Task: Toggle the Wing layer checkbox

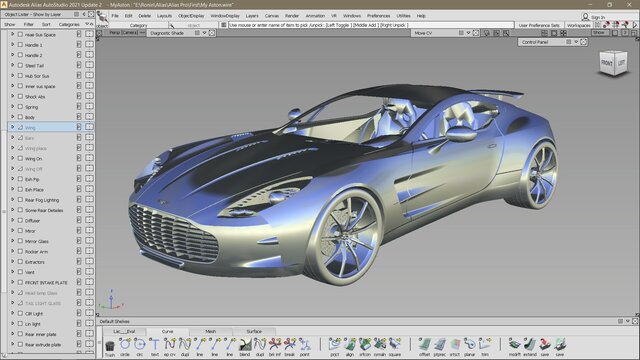Action: [20, 127]
